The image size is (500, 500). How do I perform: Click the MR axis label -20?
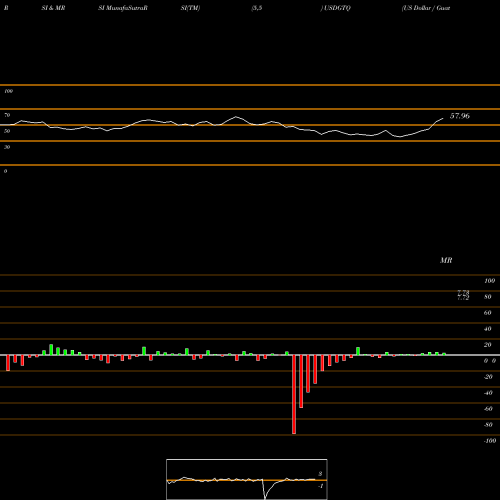(x=488, y=377)
